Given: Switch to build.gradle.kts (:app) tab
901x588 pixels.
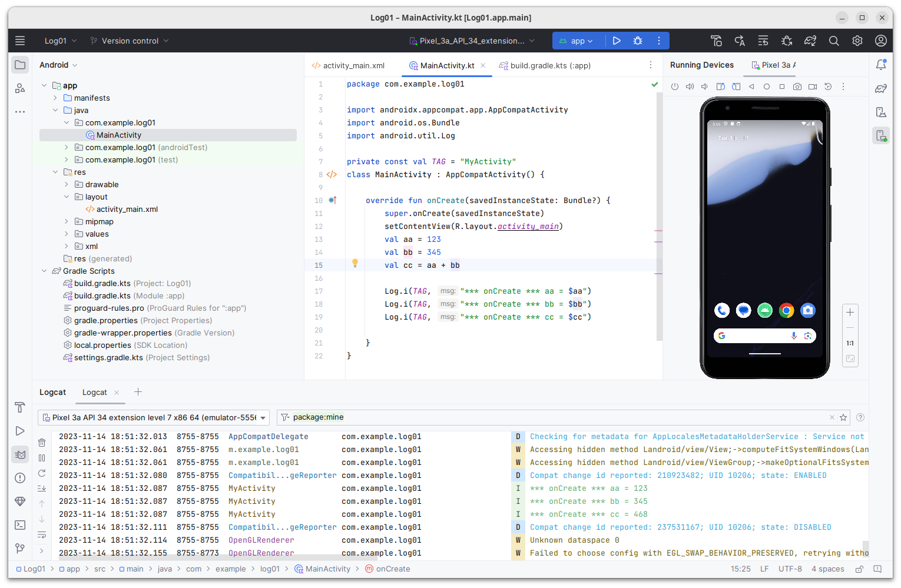Looking at the screenshot, I should (x=545, y=65).
